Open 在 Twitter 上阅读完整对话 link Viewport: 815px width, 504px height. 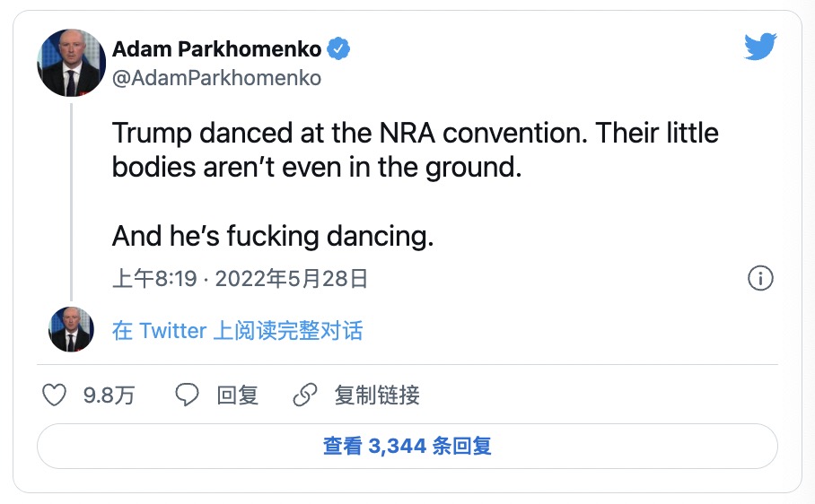237,330
